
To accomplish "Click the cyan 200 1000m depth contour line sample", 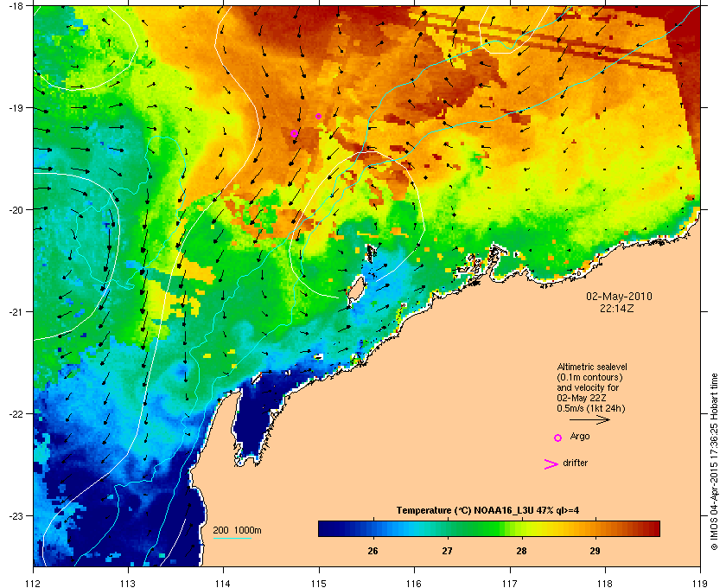I will pos(232,539).
